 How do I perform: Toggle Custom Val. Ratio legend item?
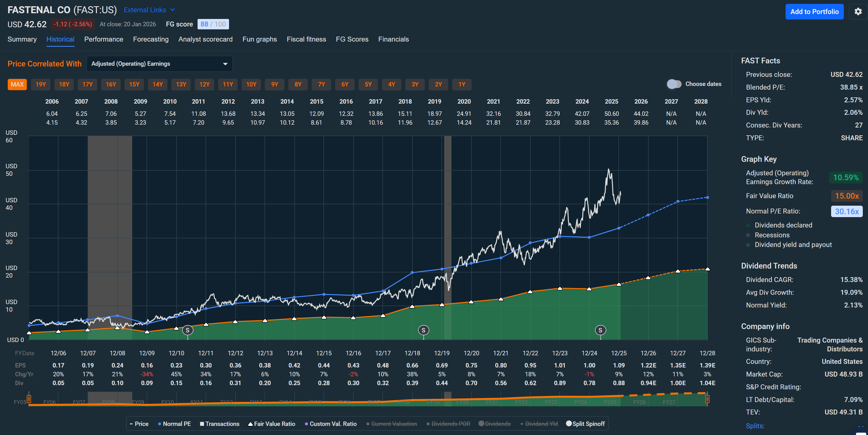click(331, 424)
